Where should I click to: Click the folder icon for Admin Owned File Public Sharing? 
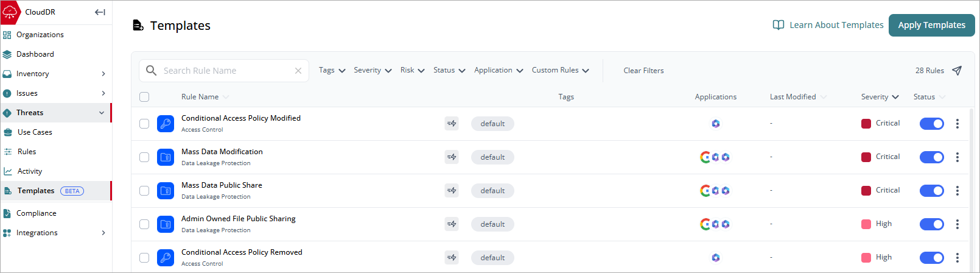click(166, 224)
